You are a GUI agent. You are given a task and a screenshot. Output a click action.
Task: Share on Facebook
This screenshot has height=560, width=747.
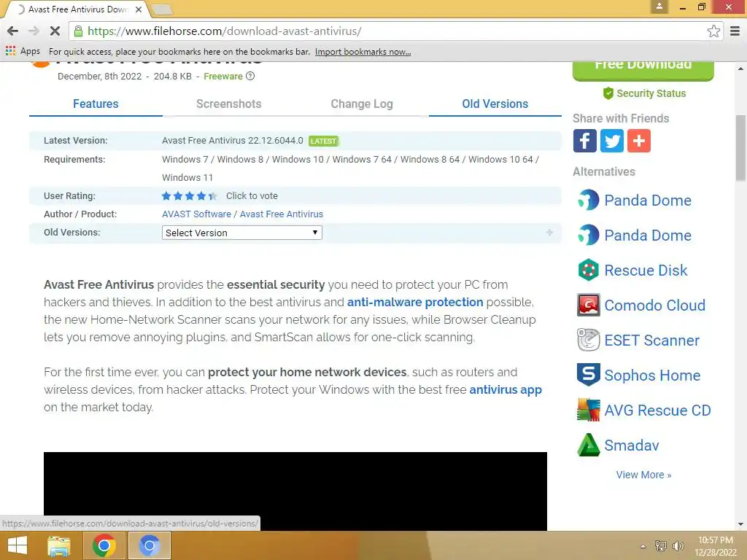(x=584, y=141)
